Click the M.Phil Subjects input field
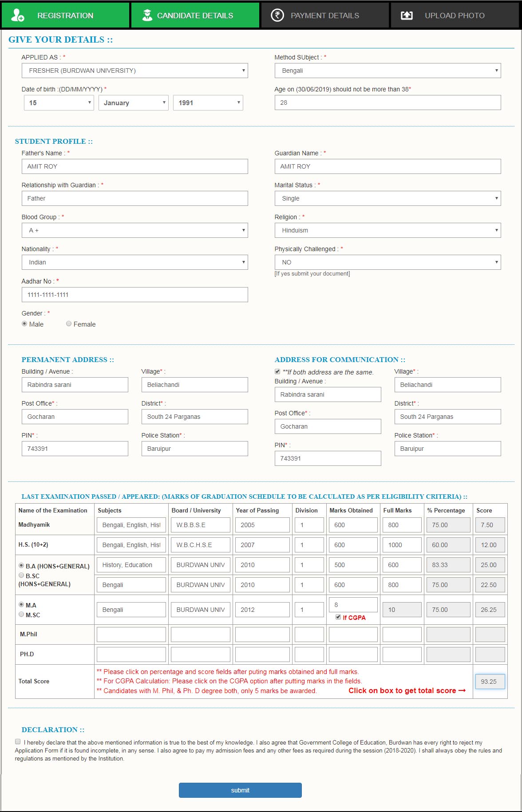Image resolution: width=522 pixels, height=812 pixels. pyautogui.click(x=131, y=635)
